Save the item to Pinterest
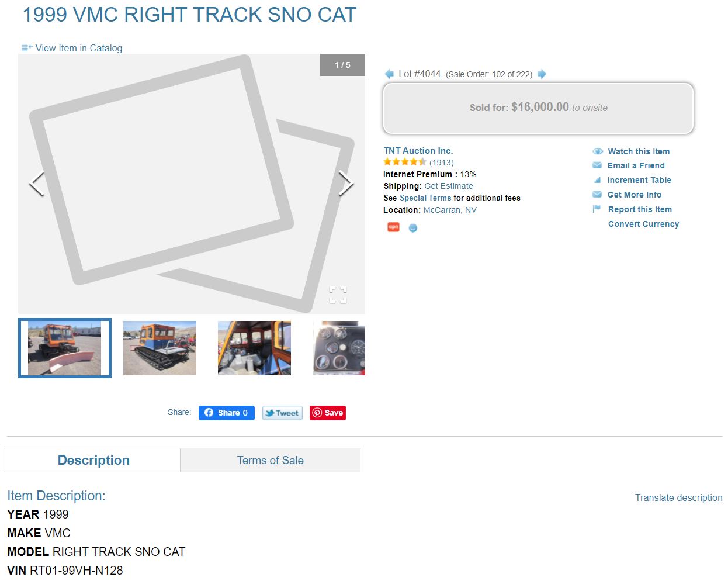The width and height of the screenshot is (728, 584). click(x=328, y=413)
